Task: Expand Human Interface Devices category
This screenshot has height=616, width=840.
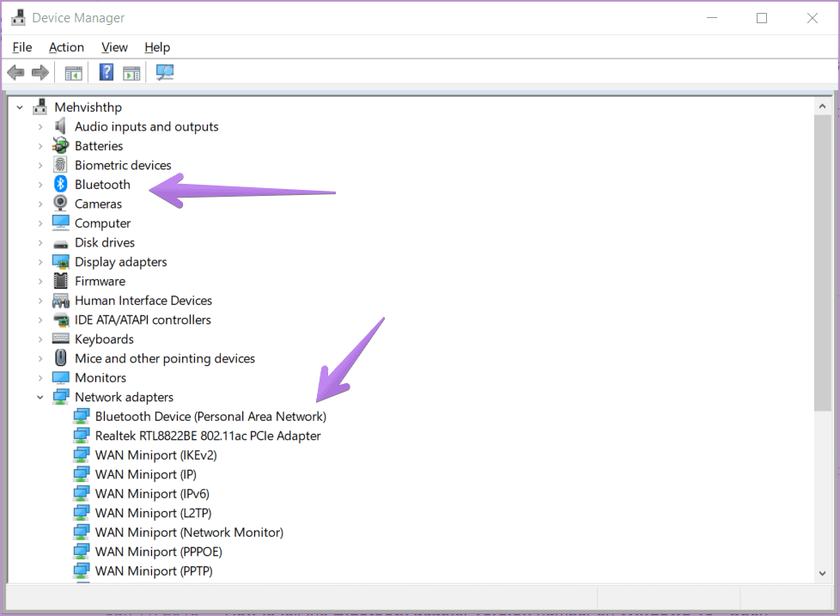Action: tap(40, 301)
